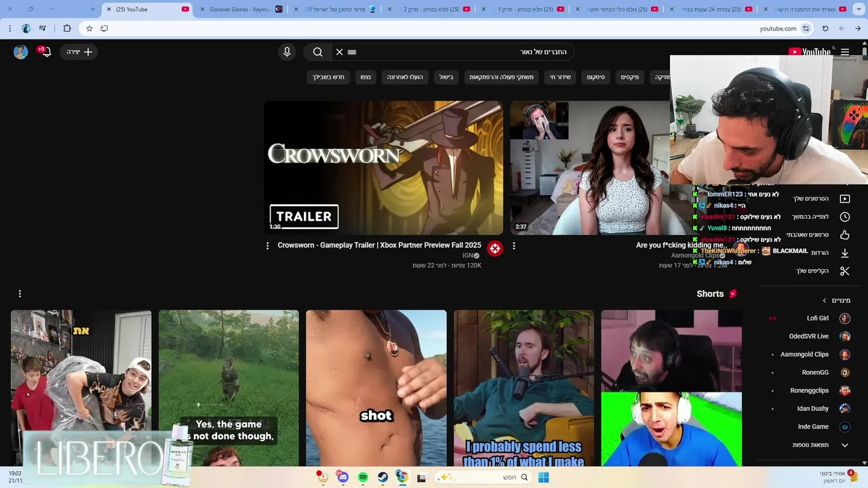Select the משחקי פעולה והרפתקאות chip
This screenshot has width=868, height=488.
pos(502,77)
